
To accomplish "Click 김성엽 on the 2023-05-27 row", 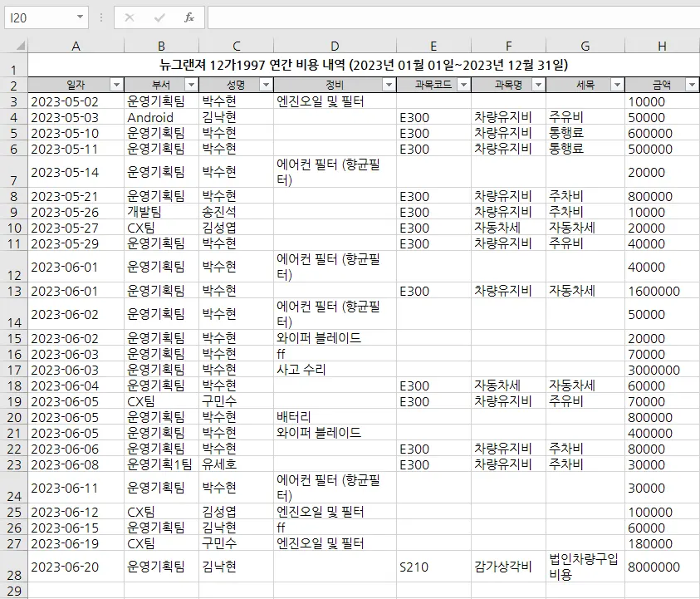I will coord(236,228).
